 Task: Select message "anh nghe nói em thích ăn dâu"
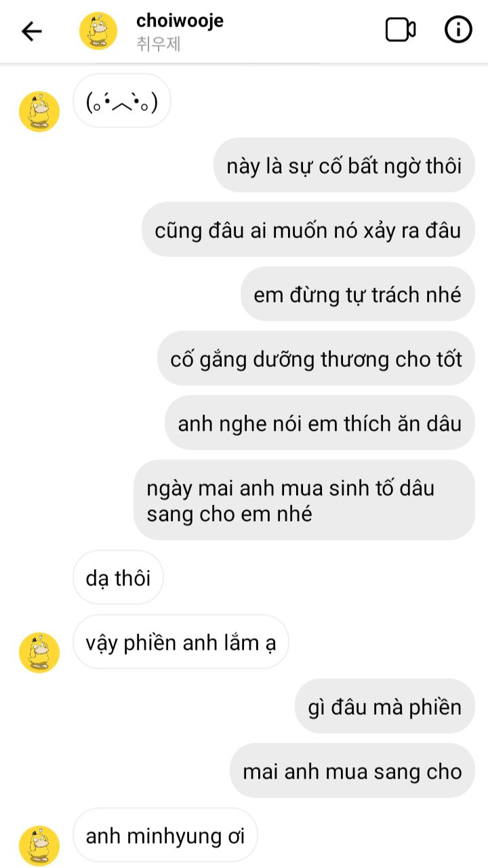pos(320,423)
